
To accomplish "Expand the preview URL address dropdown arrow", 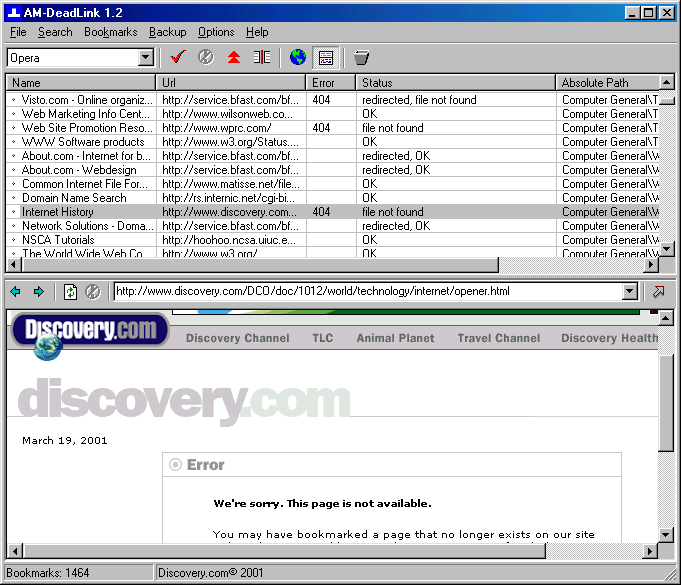I will click(x=630, y=291).
